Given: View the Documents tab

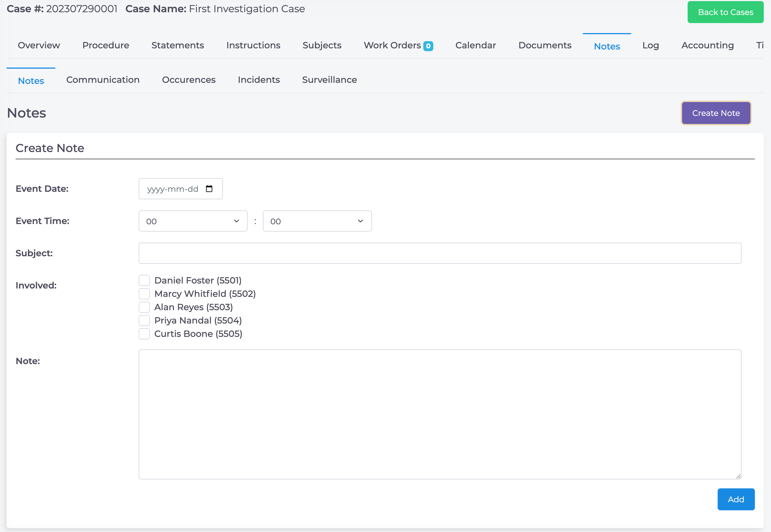Looking at the screenshot, I should 545,45.
